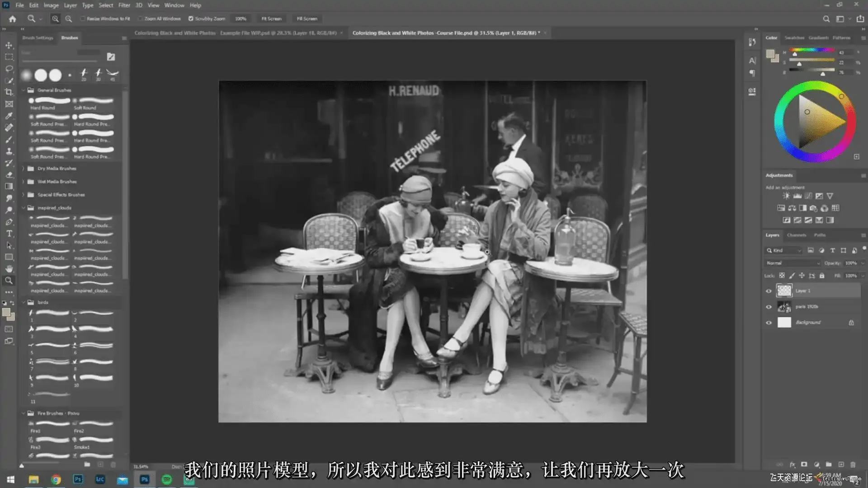Select the Hand tool

pyautogui.click(x=9, y=269)
